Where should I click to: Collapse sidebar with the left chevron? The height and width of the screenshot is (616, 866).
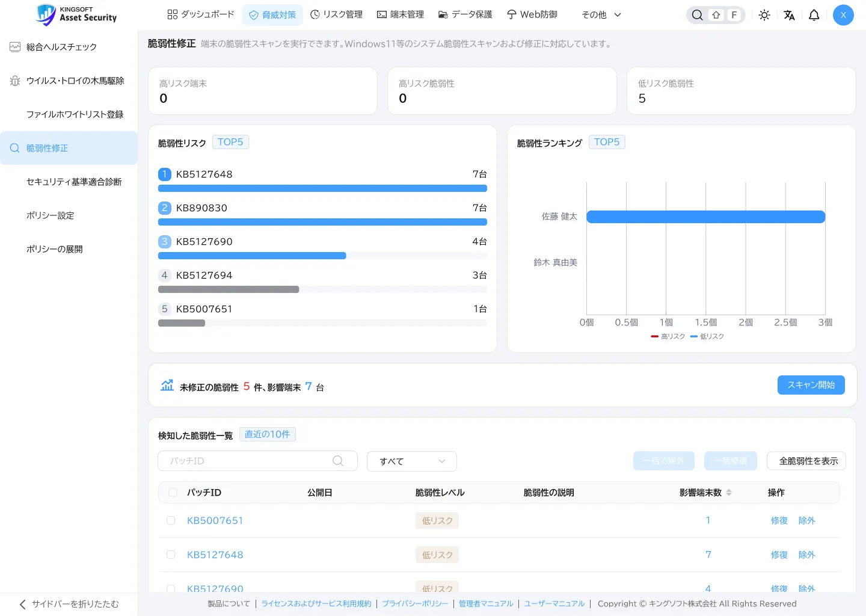22,604
